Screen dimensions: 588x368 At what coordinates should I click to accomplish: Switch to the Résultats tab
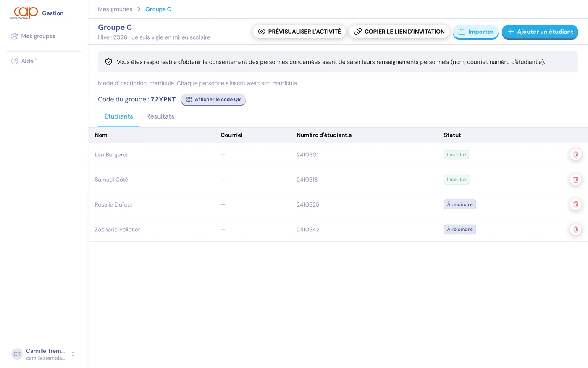pos(160,116)
